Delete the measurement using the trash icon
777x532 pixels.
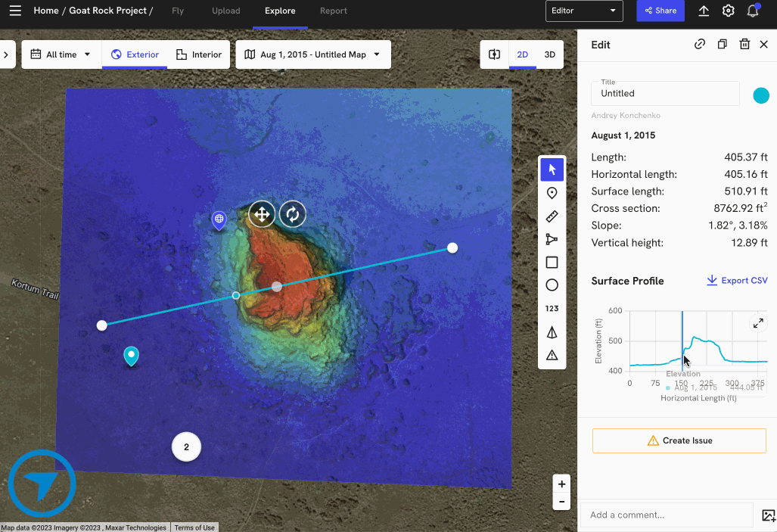(744, 45)
